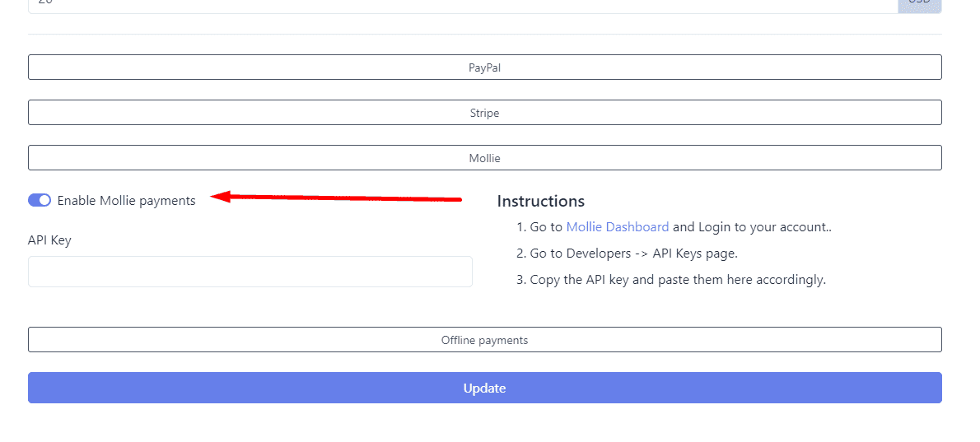Click the 'Enable Mollie payments' label text
The height and width of the screenshot is (442, 980).
tap(126, 200)
